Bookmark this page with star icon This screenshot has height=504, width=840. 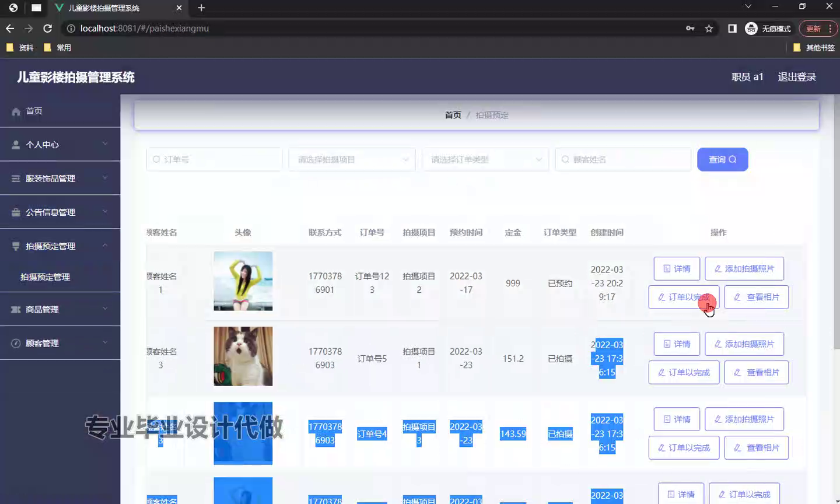pos(709,28)
